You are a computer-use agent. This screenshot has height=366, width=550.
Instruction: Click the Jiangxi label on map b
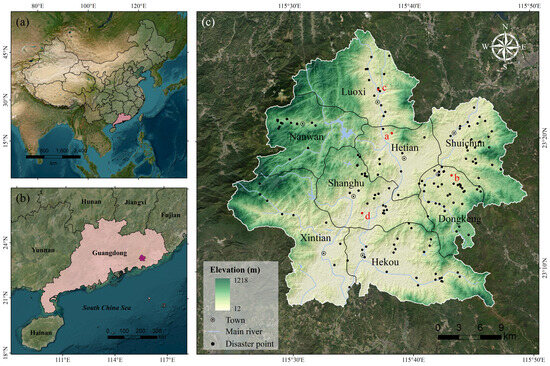(135, 202)
